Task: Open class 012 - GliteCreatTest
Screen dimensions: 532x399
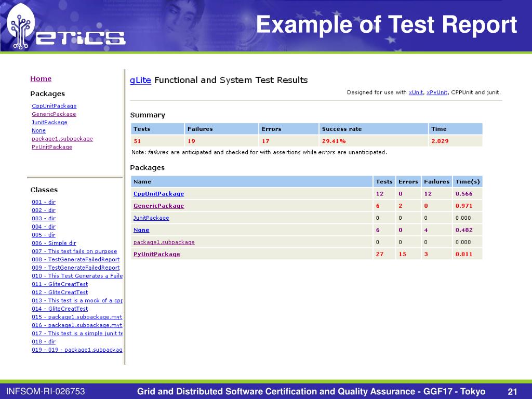Action: coord(60,292)
